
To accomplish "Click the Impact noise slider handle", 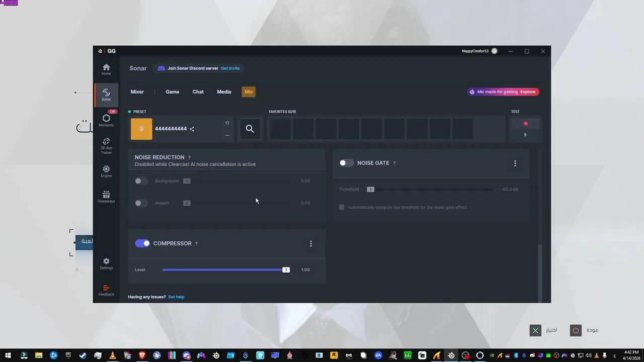I will [x=187, y=203].
